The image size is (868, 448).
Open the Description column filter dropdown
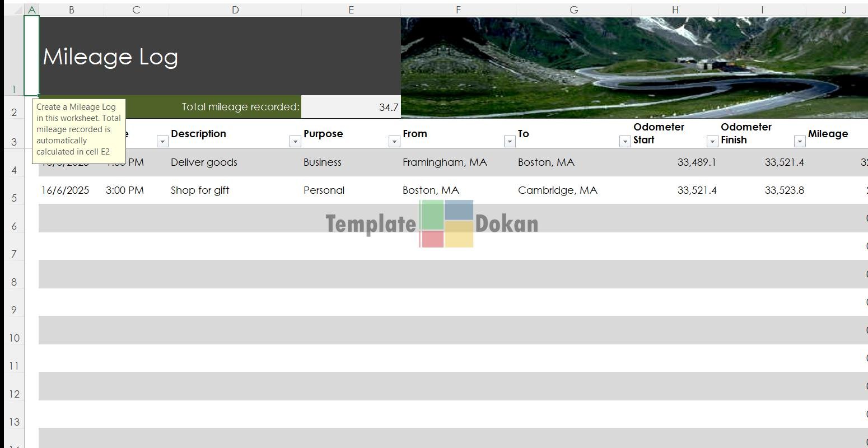[295, 142]
